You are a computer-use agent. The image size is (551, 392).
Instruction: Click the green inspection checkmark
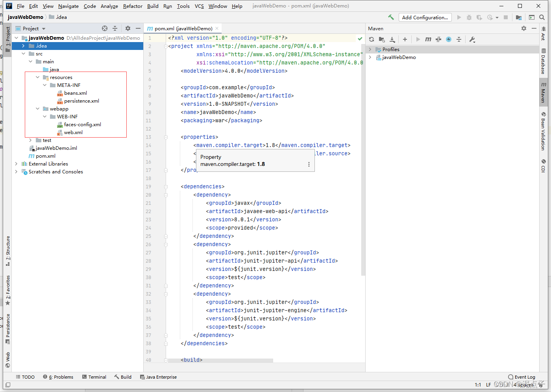pos(360,38)
